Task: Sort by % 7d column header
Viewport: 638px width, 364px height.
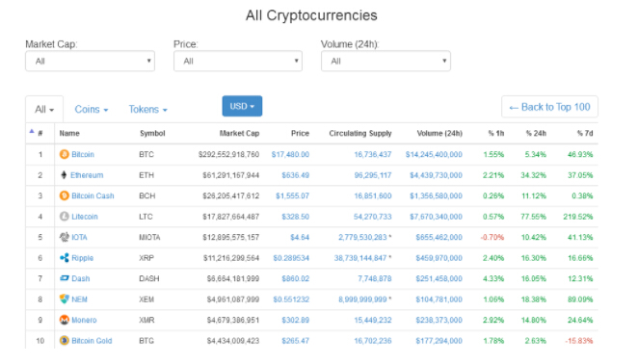Action: tap(585, 134)
